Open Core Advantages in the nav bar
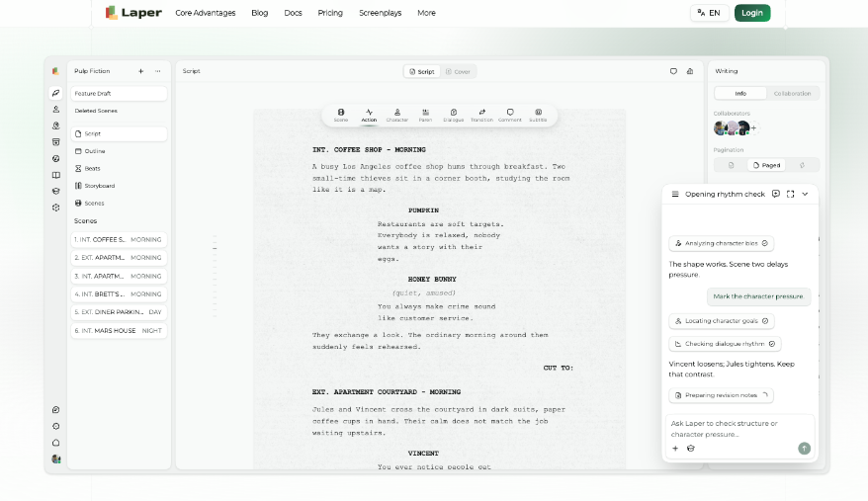Screen dimensions: 868x501 pos(206,13)
